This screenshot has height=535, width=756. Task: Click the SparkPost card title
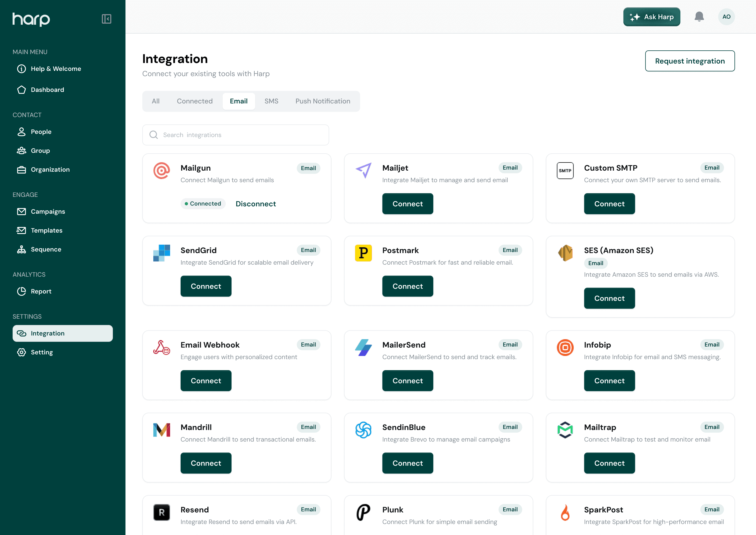[603, 510]
